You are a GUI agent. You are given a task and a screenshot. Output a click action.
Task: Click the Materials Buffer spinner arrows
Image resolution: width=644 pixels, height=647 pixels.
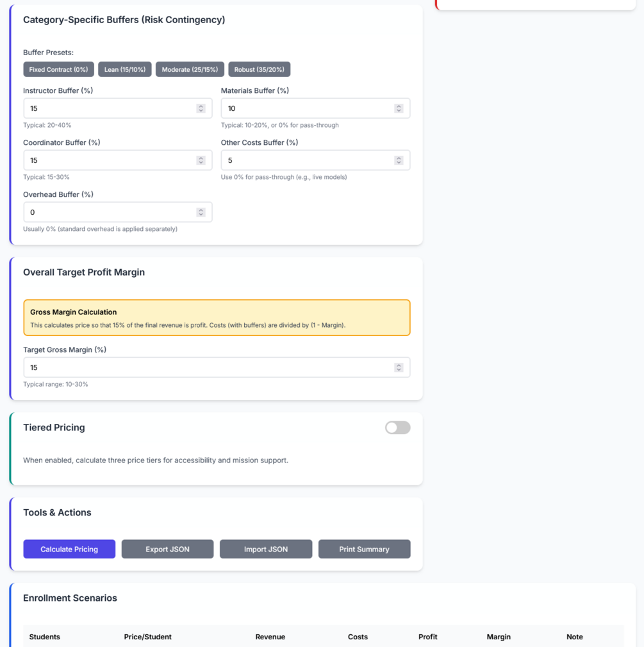(x=399, y=108)
